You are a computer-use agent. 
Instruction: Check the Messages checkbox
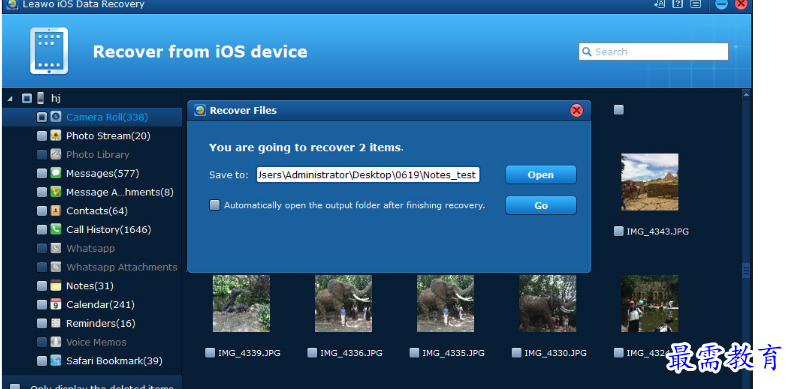pos(42,173)
